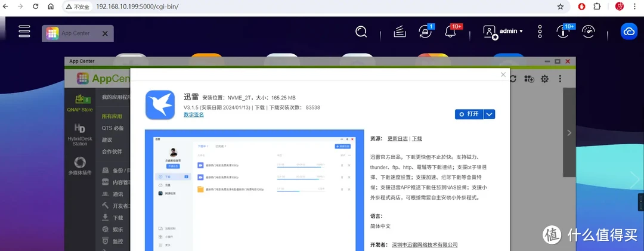Click the browser home button

(51, 7)
